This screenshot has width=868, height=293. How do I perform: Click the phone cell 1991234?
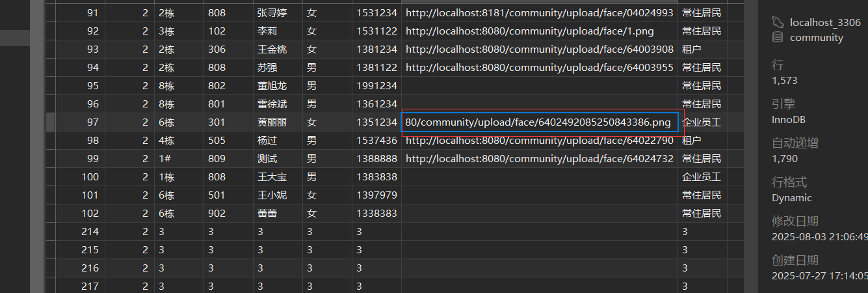(376, 86)
